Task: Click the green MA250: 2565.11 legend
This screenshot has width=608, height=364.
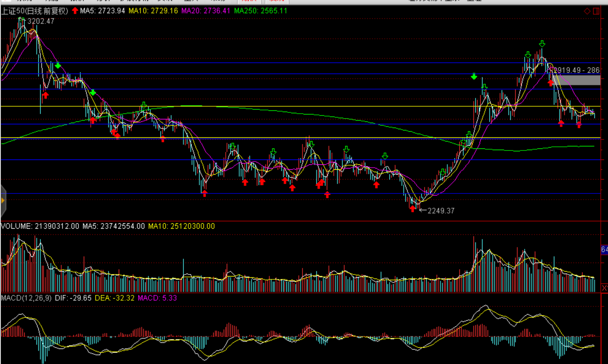Action: click(x=260, y=11)
